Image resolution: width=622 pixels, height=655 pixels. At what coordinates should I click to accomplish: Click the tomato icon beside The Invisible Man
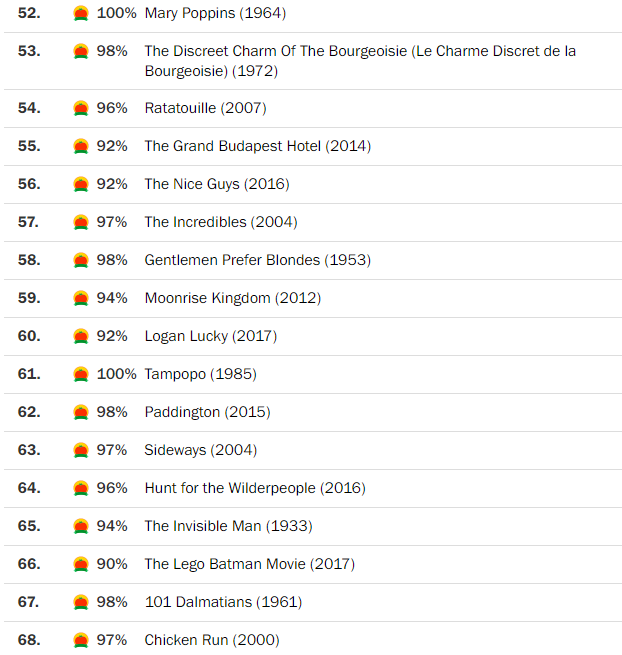(81, 526)
